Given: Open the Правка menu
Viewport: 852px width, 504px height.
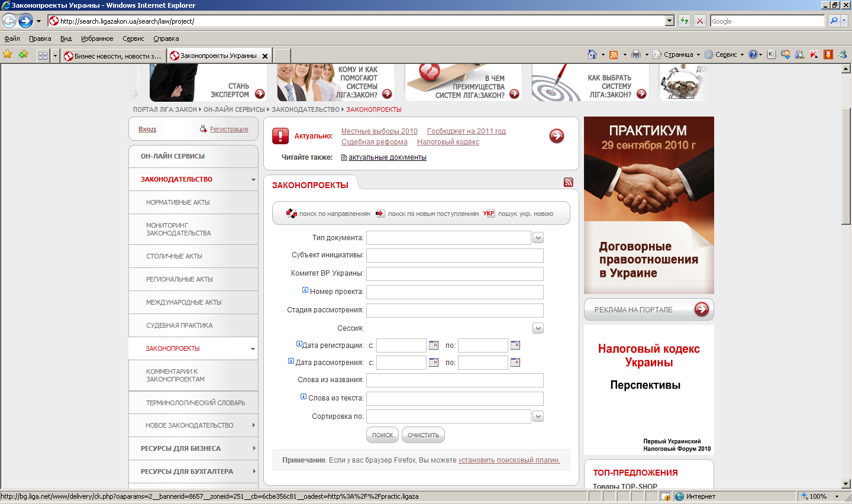Looking at the screenshot, I should coord(40,38).
